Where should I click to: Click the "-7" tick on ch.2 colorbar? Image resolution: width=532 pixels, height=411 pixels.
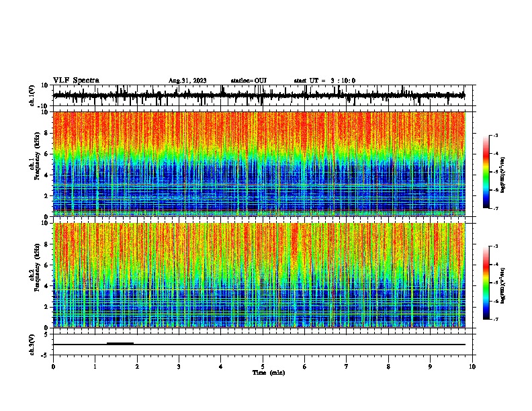tap(495, 319)
